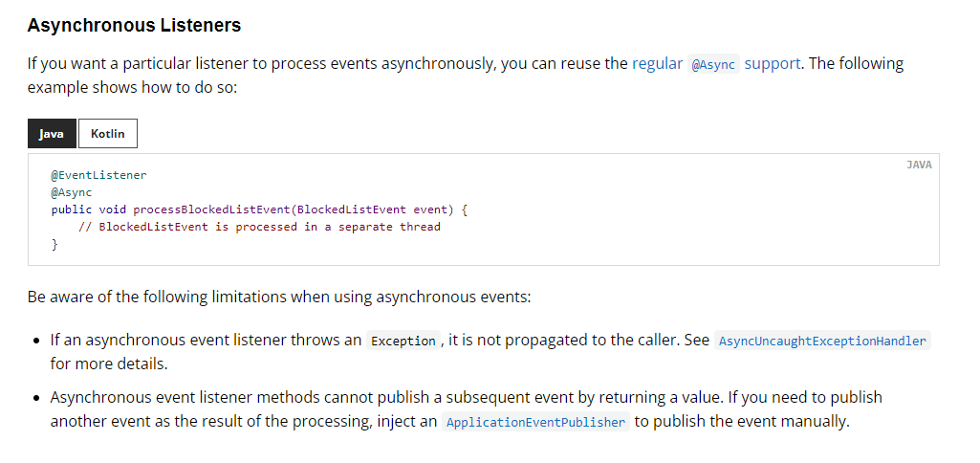Viewport: 980px width, 463px height.
Task: Click the @Async annotation inside the code block
Action: pos(71,192)
